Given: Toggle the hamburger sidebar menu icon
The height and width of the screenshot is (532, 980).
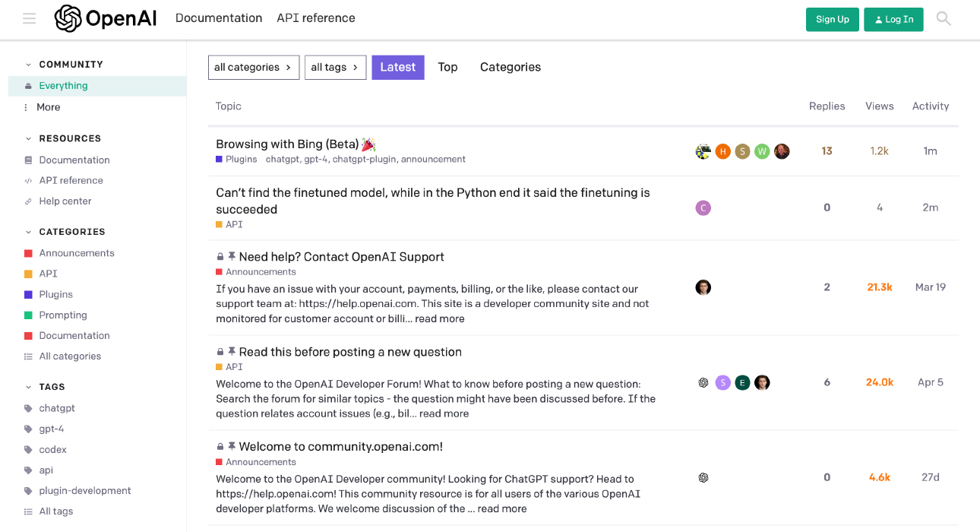Looking at the screenshot, I should coord(29,18).
